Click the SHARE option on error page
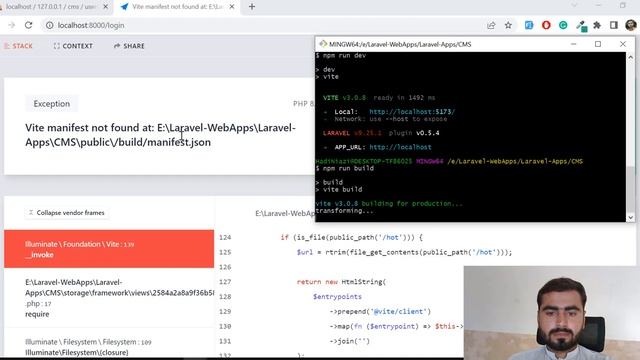This screenshot has width=640, height=360. pos(129,46)
